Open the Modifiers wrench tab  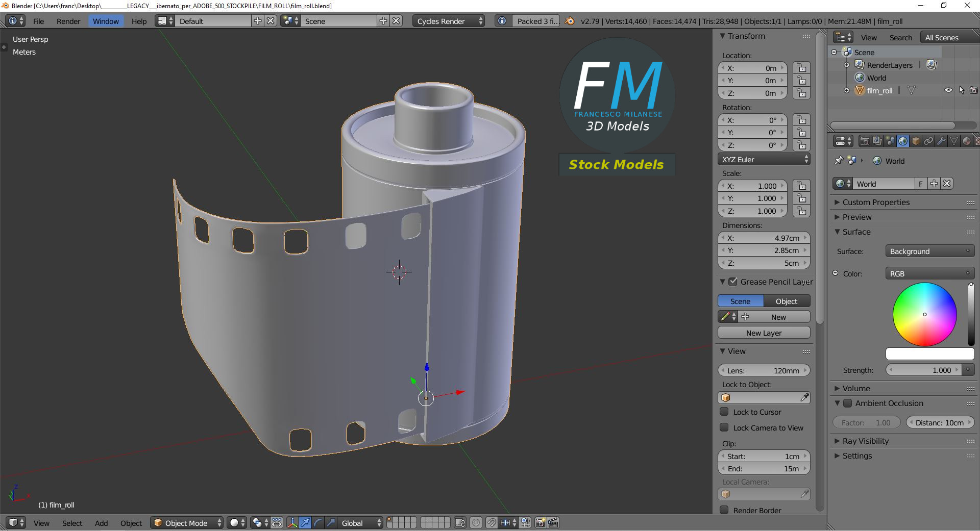click(941, 141)
